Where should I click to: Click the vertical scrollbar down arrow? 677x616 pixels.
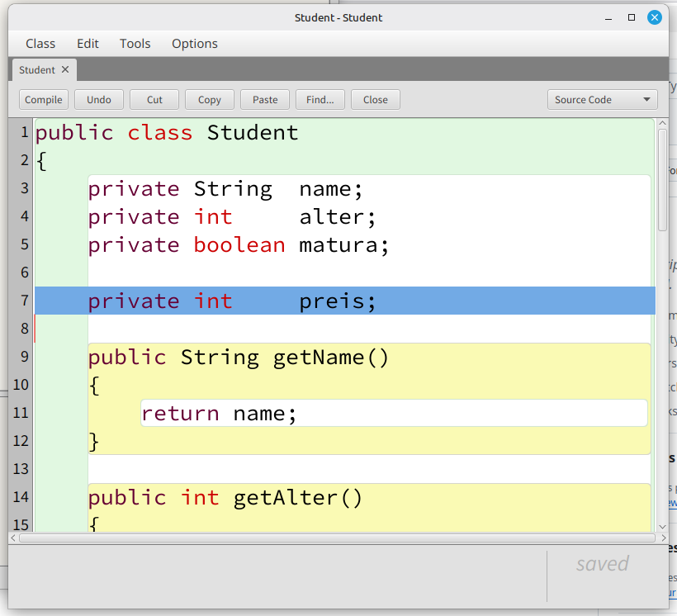[662, 525]
